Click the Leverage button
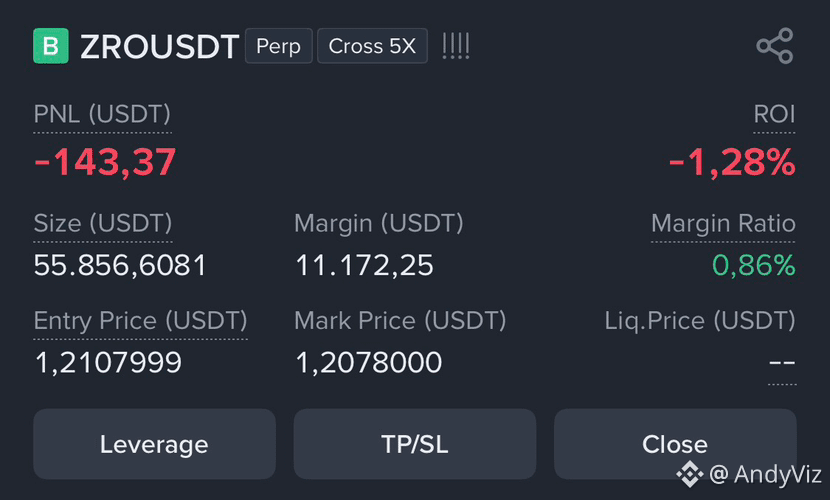830x500 pixels. click(154, 444)
